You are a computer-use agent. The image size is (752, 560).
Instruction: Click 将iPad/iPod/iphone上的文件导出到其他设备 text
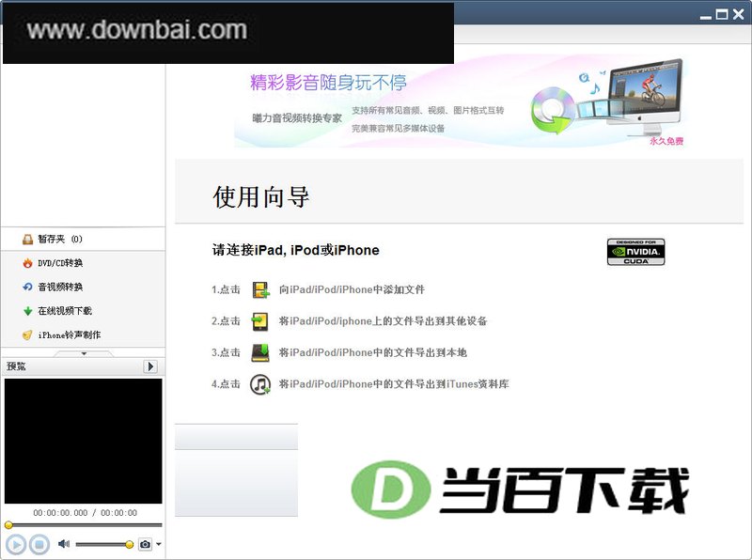(383, 321)
